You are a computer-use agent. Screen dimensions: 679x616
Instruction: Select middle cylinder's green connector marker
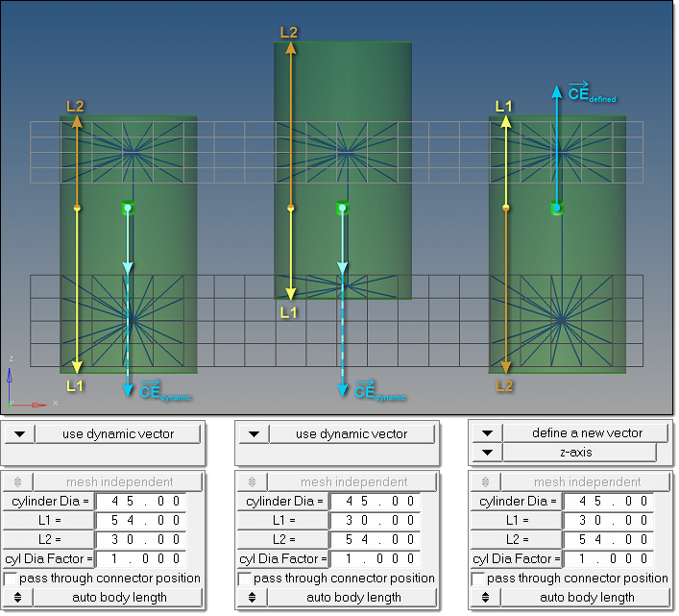(x=343, y=209)
